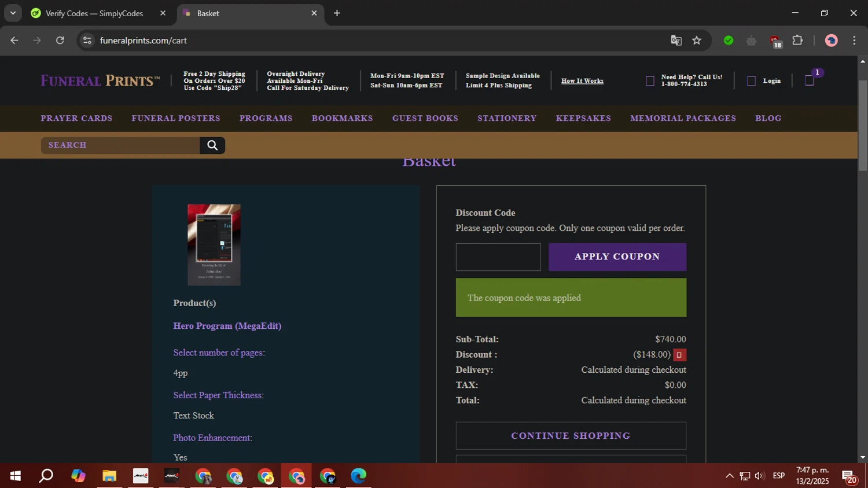Open the taskbar clock and date

pos(812,476)
